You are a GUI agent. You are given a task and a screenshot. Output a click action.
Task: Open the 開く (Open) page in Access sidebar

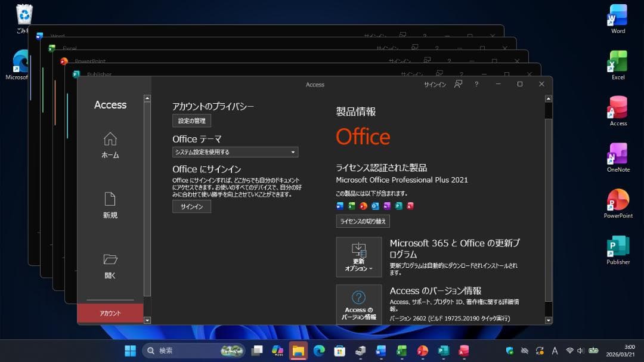click(110, 266)
